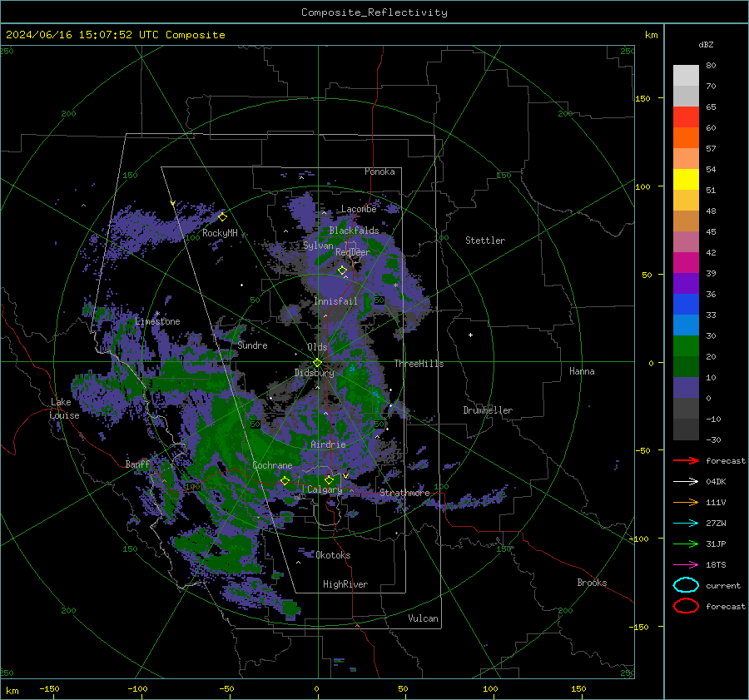This screenshot has height=700, width=749.
Task: Click the Lacombe city label
Action: click(359, 209)
